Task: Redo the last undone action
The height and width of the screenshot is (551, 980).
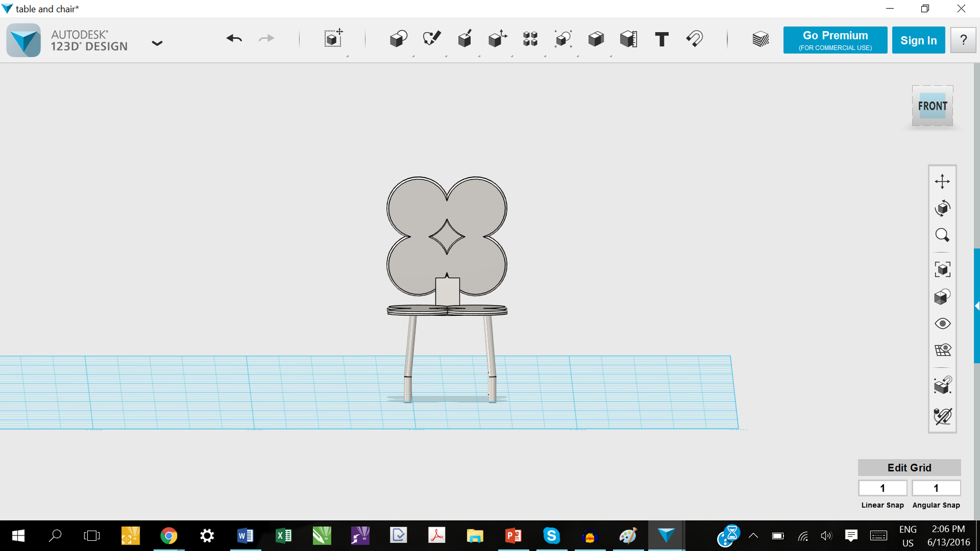Action: click(x=267, y=39)
